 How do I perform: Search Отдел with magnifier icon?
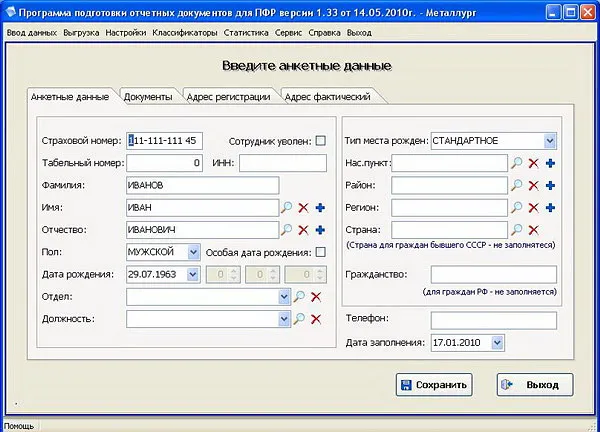click(x=299, y=297)
